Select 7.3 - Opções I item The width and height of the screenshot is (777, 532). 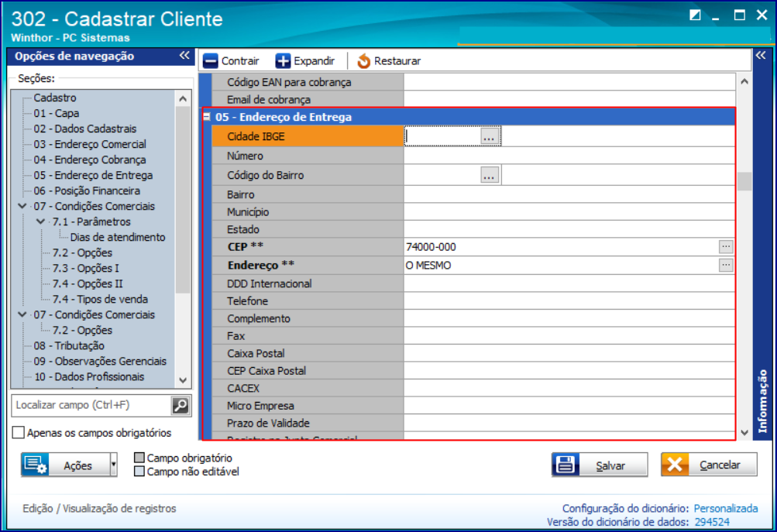(x=86, y=268)
